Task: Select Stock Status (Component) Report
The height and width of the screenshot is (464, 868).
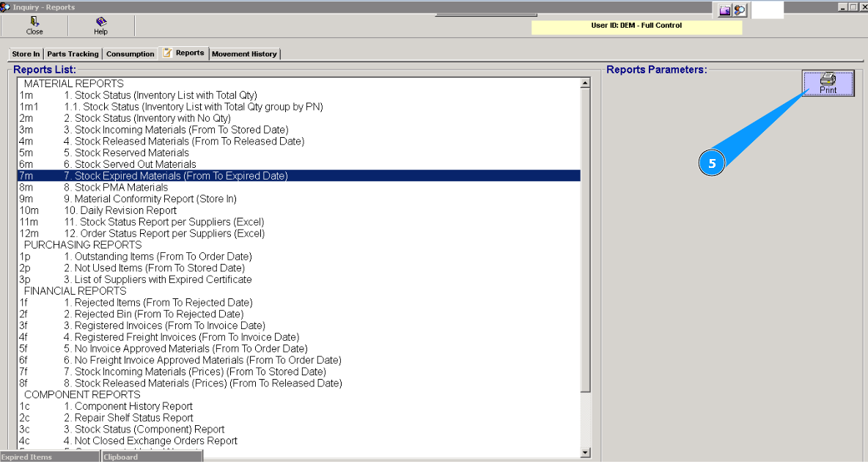Action: 299,429
